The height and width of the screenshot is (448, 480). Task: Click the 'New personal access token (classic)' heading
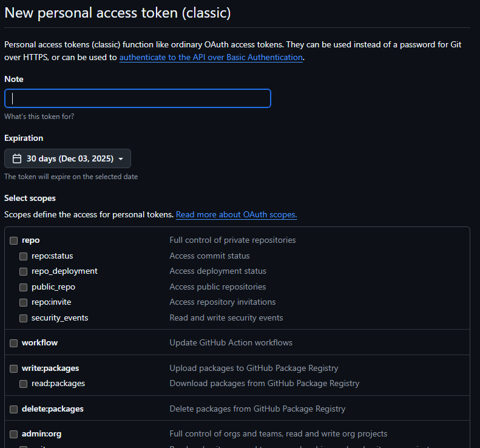point(118,13)
